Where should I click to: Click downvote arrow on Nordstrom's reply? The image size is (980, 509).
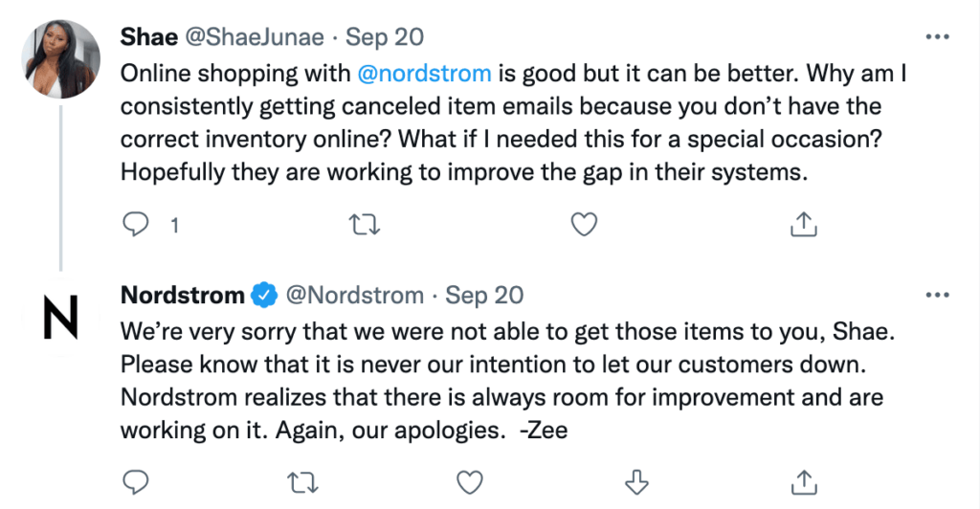[x=636, y=480]
